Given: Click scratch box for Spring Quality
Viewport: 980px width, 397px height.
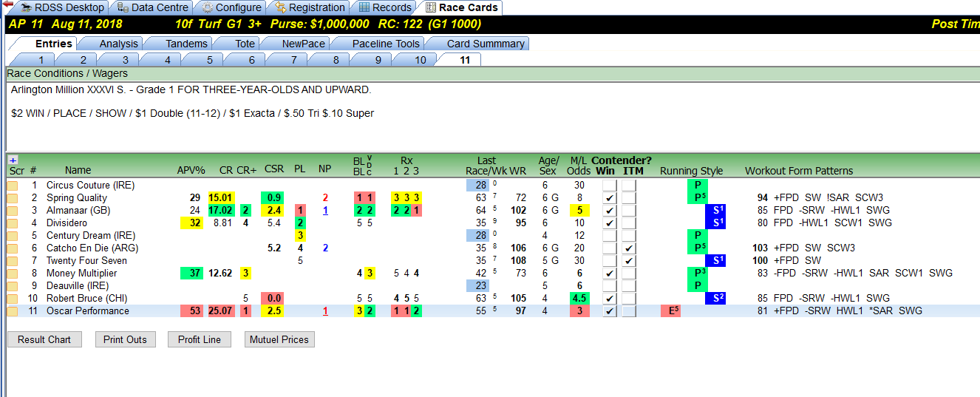Looking at the screenshot, I should [x=13, y=198].
